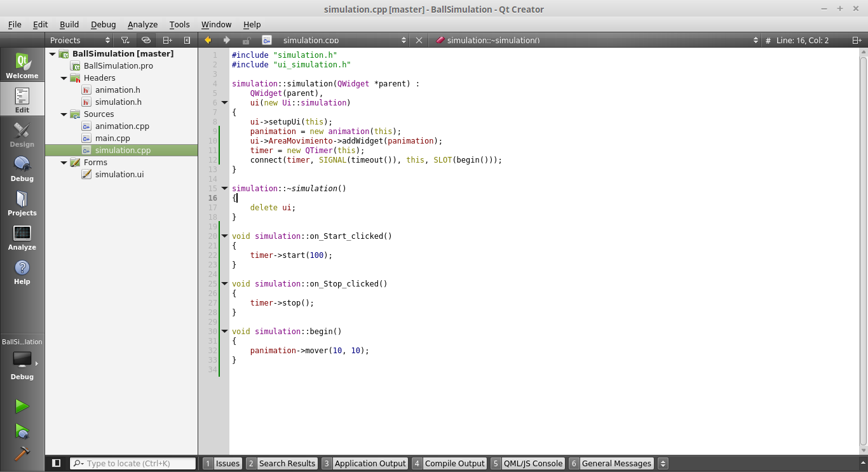This screenshot has height=472, width=868.
Task: Close the Projects side panel
Action: click(187, 40)
